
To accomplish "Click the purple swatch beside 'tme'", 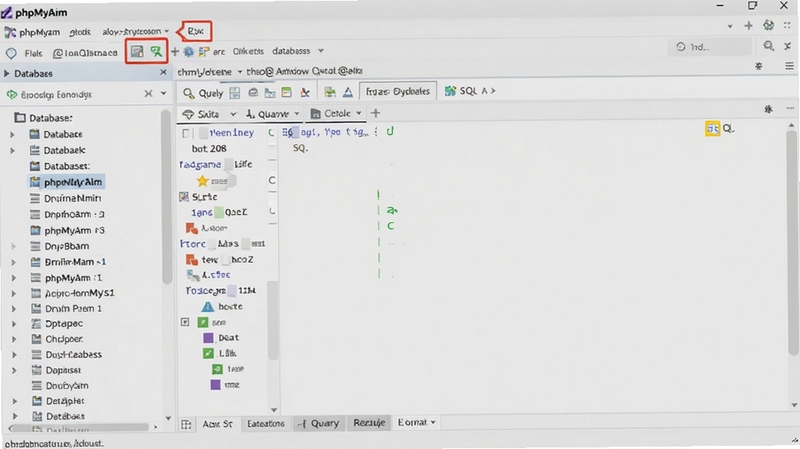I will click(216, 385).
